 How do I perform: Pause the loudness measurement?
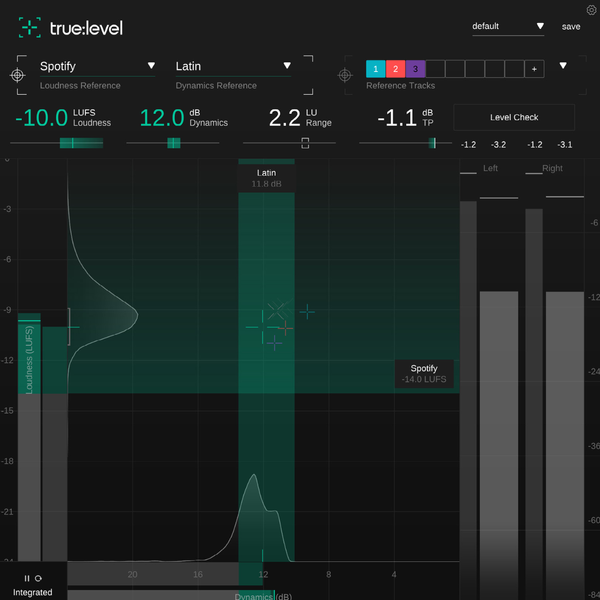[x=27, y=578]
